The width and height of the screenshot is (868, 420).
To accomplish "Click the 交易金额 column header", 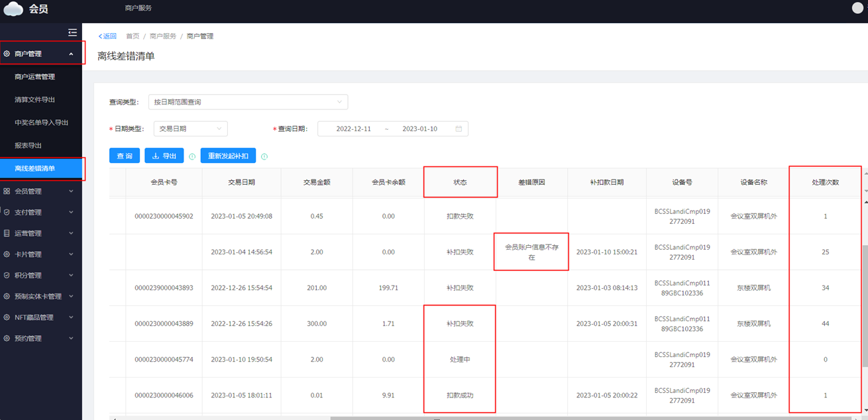I will 317,182.
